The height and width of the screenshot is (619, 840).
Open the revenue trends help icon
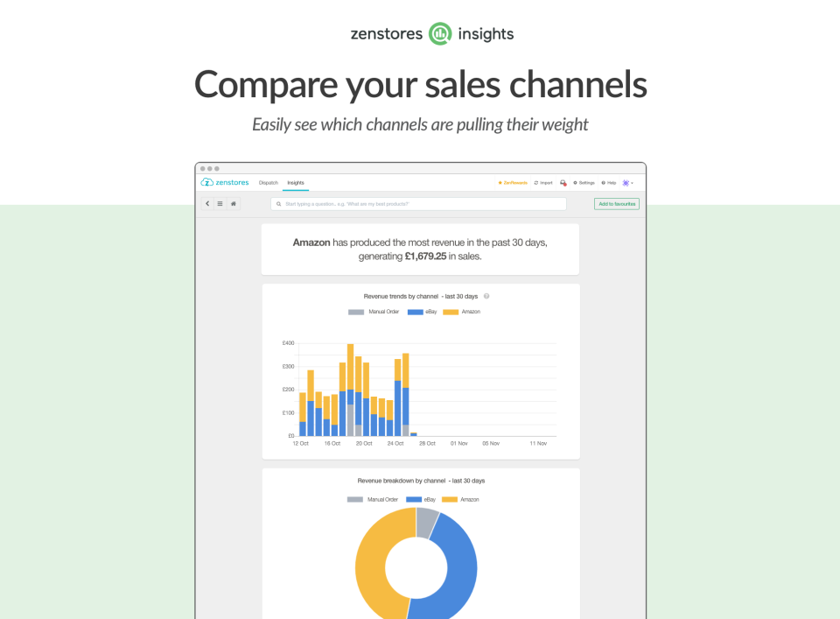pos(486,296)
